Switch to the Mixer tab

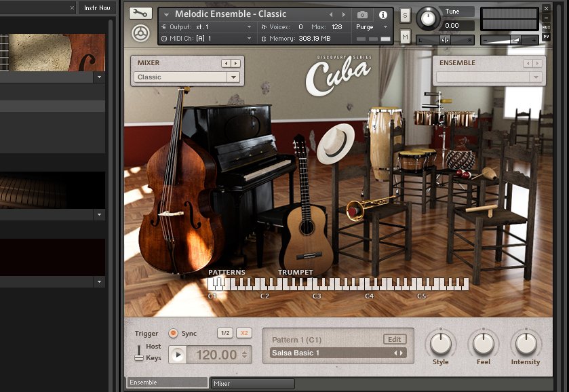tap(252, 384)
